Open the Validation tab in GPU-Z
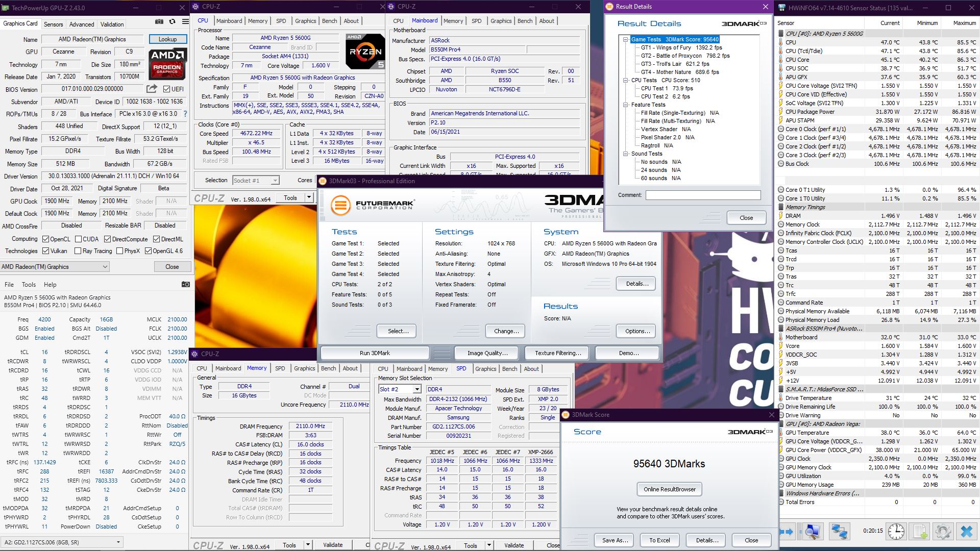 pyautogui.click(x=112, y=24)
